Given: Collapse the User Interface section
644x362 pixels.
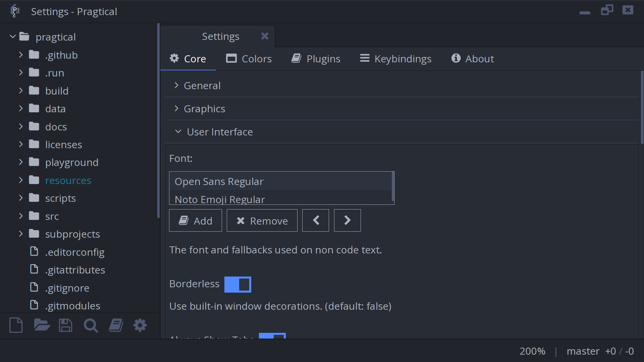Looking at the screenshot, I should click(402, 132).
